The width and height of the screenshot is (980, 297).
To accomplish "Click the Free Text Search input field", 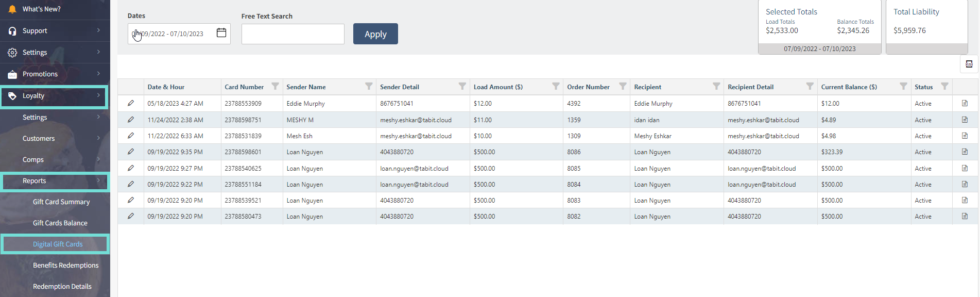I will [293, 34].
